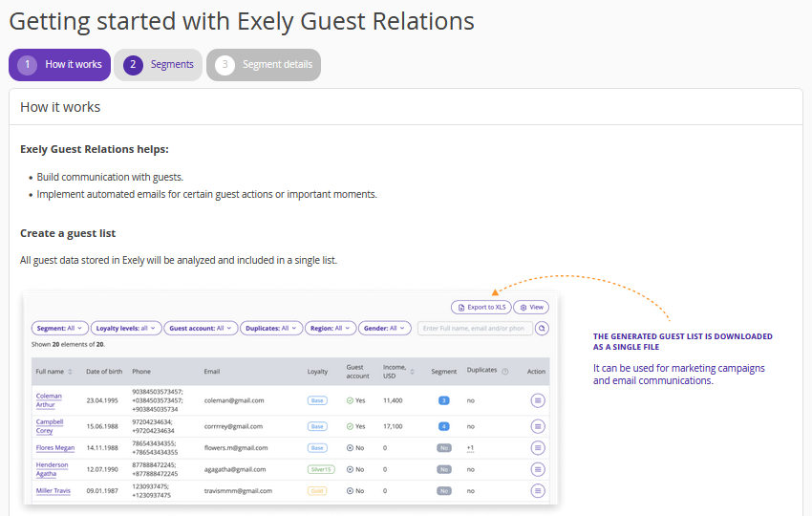Open the action menu icon for Henderson Agatha
The image size is (812, 516).
pyautogui.click(x=538, y=469)
